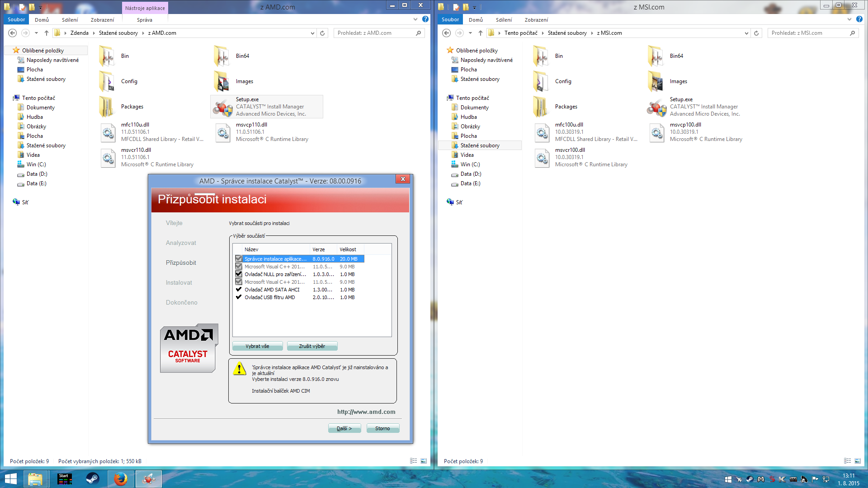Open Zobrazení tab in AMD window

pos(102,20)
